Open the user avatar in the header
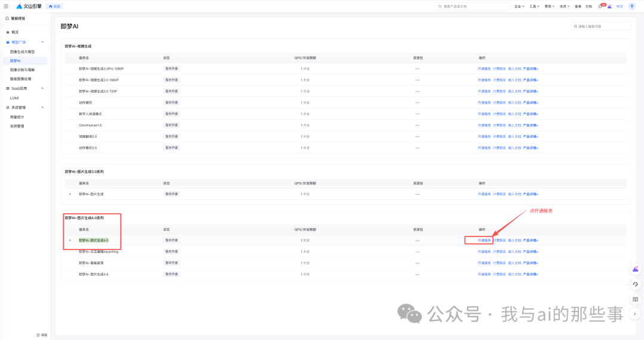The width and height of the screenshot is (644, 340). tap(632, 6)
